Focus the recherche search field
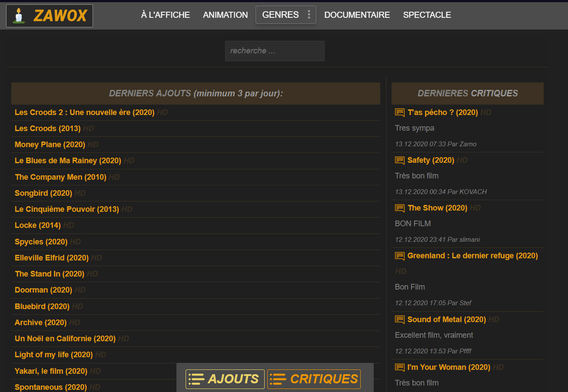Viewport: 568px width, 392px height. tap(275, 51)
